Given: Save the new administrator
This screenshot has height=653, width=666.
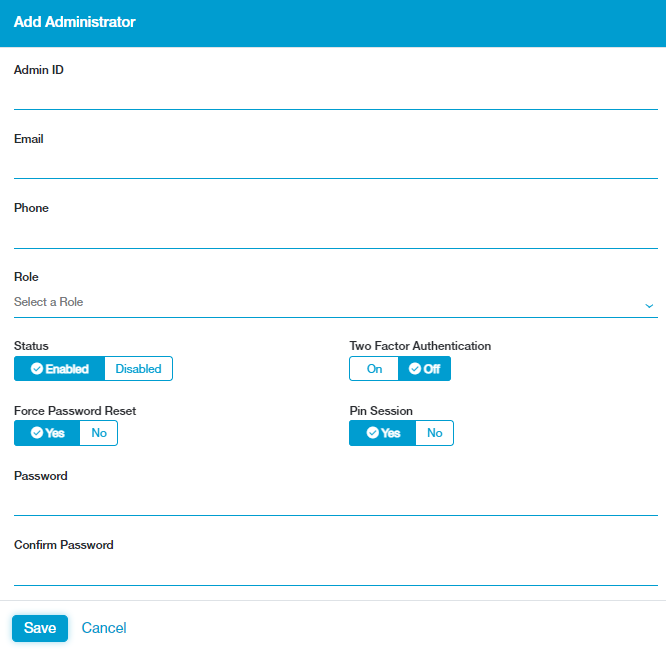Looking at the screenshot, I should click(x=40, y=628).
